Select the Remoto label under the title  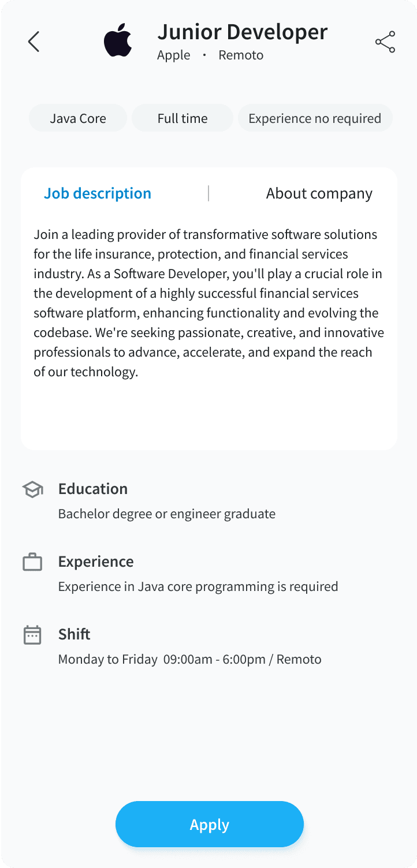[241, 55]
